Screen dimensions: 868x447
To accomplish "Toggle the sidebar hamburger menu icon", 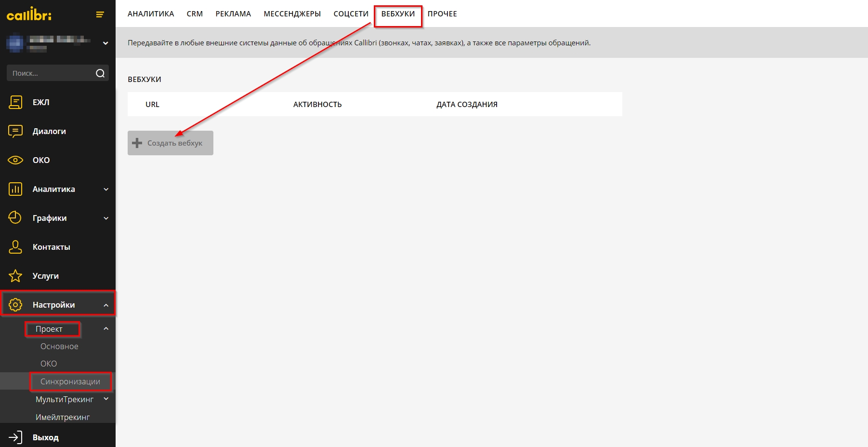I will [100, 14].
